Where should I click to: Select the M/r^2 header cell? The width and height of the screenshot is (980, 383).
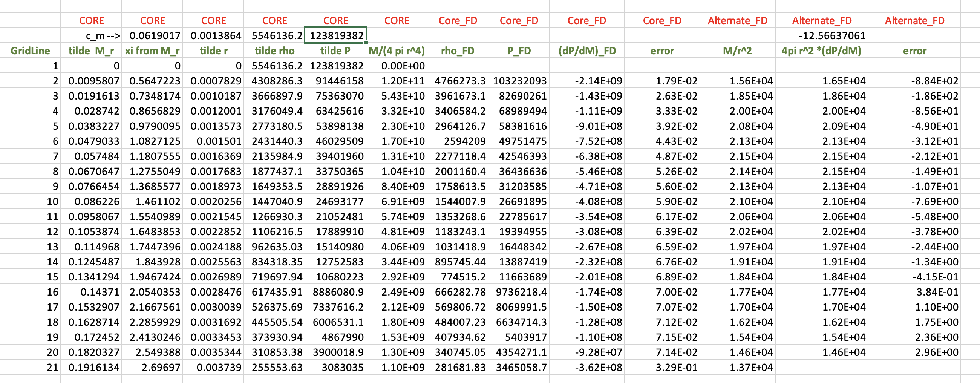pyautogui.click(x=737, y=51)
